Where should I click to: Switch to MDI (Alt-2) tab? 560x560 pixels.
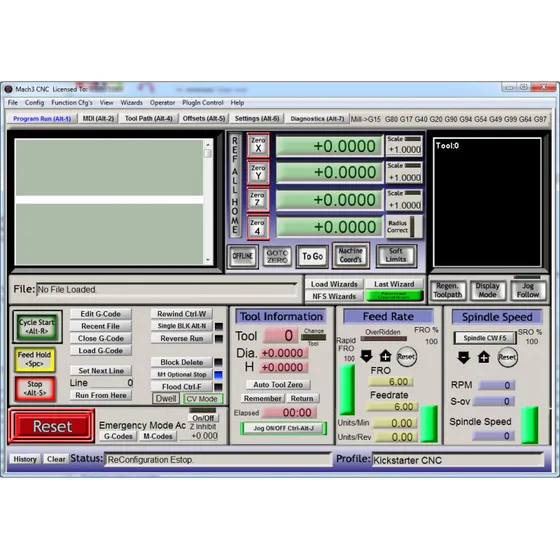pyautogui.click(x=99, y=119)
